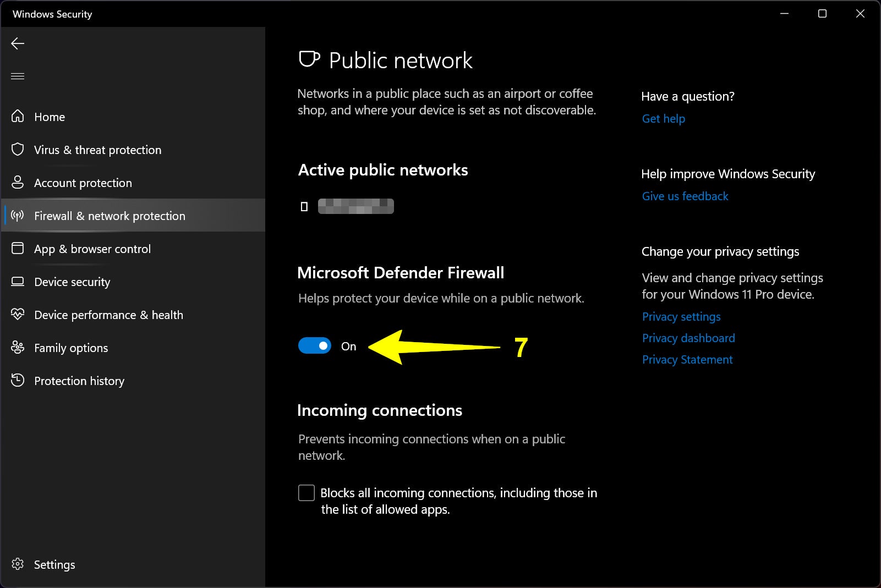Enable blocking of all incoming connections
Screen dimensions: 881x588
click(x=306, y=493)
